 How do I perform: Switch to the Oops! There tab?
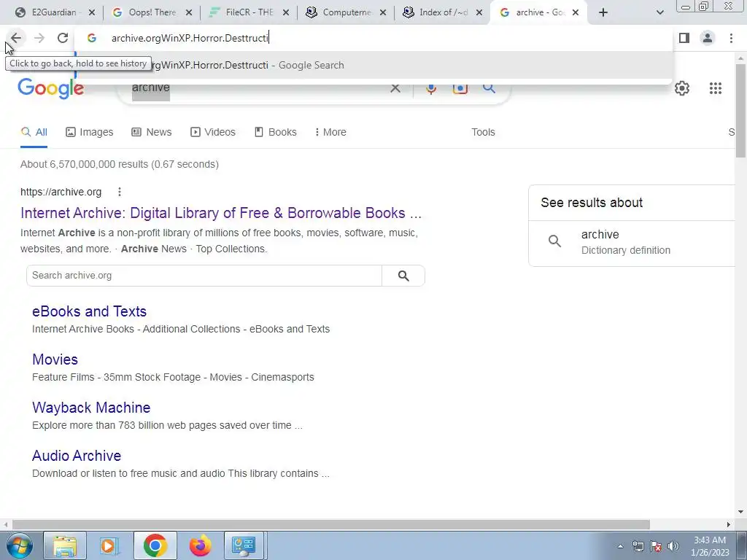tap(152, 12)
